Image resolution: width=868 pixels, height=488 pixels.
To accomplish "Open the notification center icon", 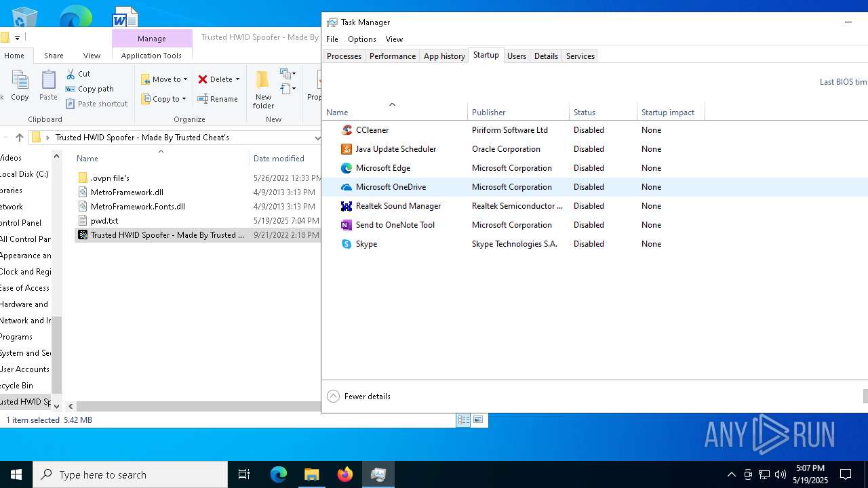I will 846,474.
